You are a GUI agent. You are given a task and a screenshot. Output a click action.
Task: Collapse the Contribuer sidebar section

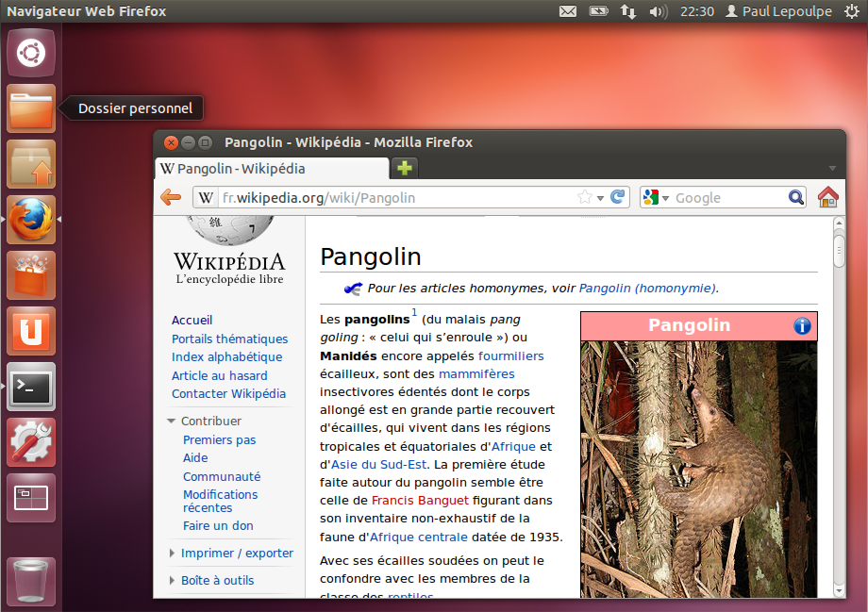point(172,422)
